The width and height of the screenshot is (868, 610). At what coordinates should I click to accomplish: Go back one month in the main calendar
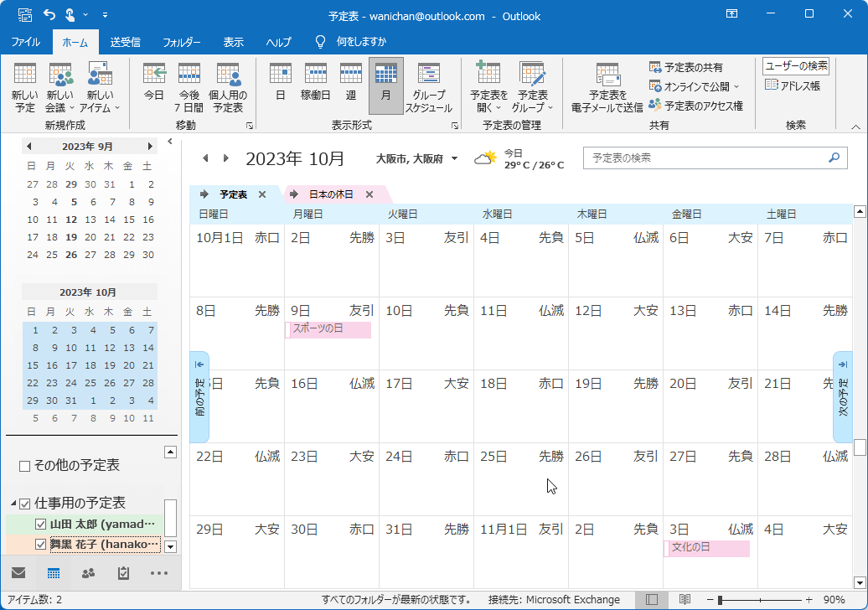(x=205, y=158)
